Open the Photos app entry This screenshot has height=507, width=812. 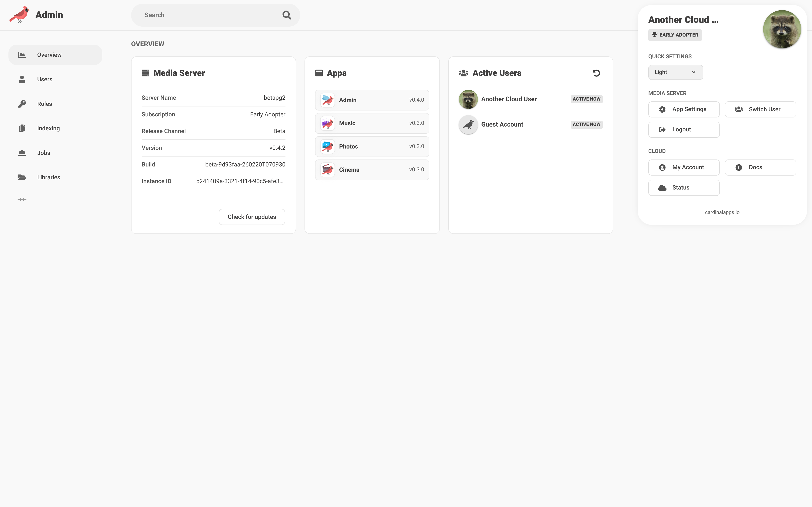click(x=372, y=147)
